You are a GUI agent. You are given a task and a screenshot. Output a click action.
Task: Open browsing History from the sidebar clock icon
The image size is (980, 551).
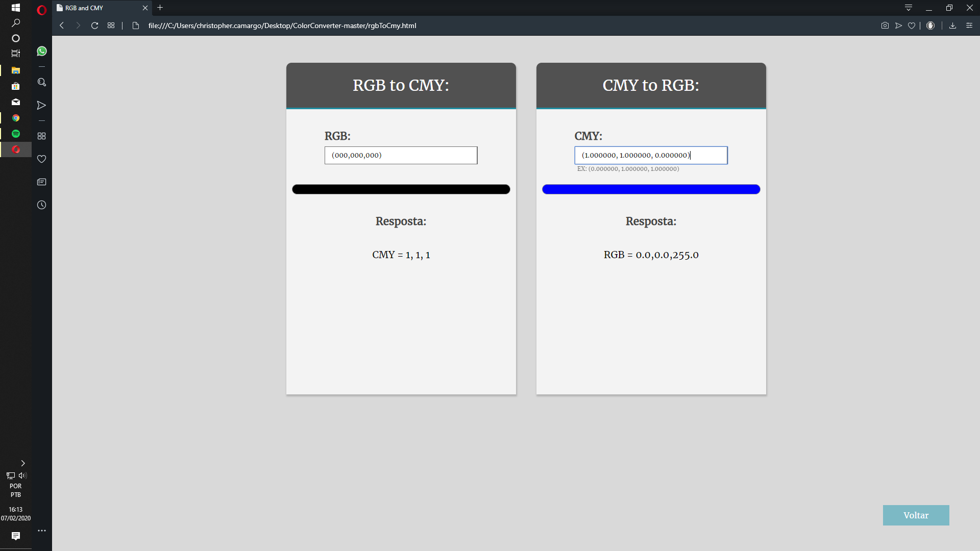[41, 205]
